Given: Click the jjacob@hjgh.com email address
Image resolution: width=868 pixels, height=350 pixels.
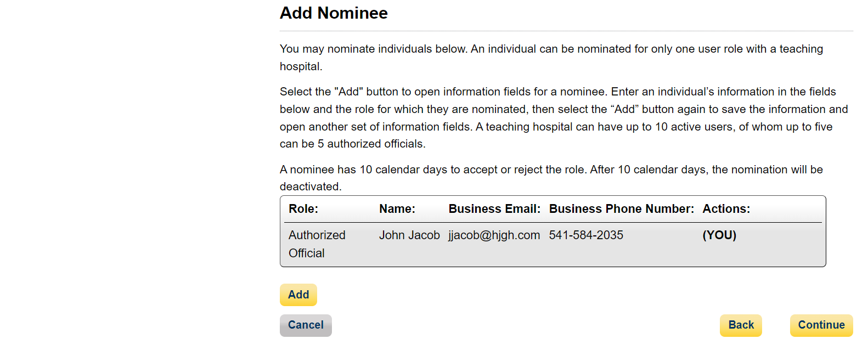Looking at the screenshot, I should tap(494, 235).
